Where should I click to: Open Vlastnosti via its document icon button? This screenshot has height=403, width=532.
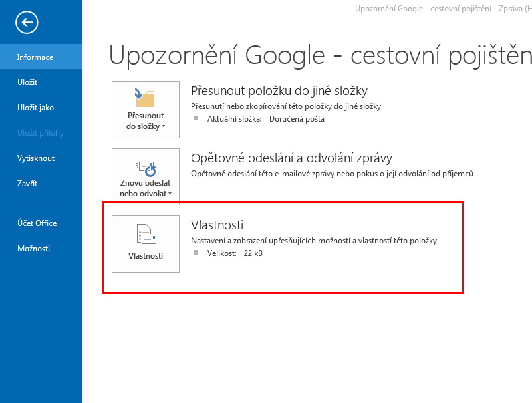click(x=145, y=235)
